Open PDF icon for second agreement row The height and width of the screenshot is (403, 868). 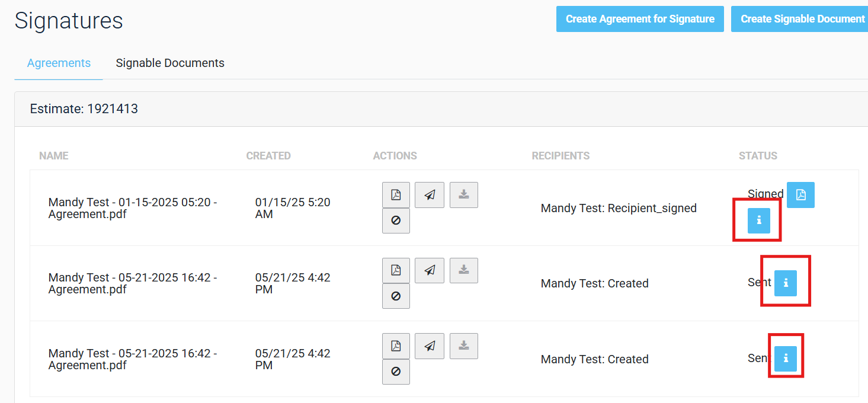coord(396,270)
